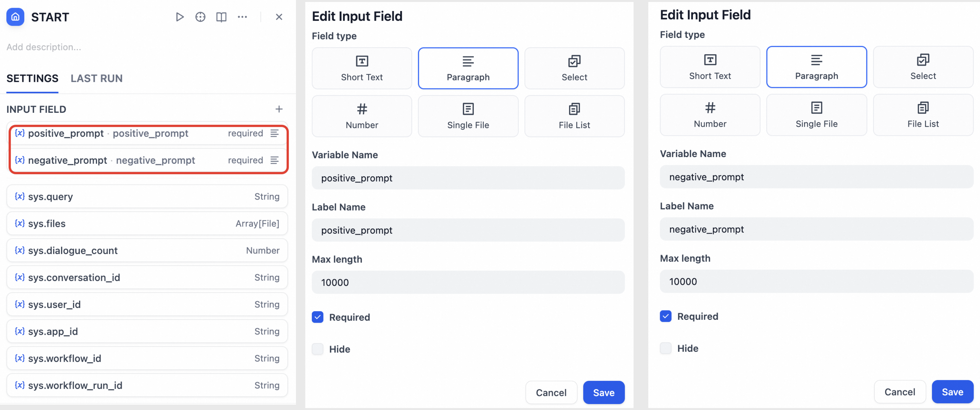Click the blue START home icon

click(15, 17)
